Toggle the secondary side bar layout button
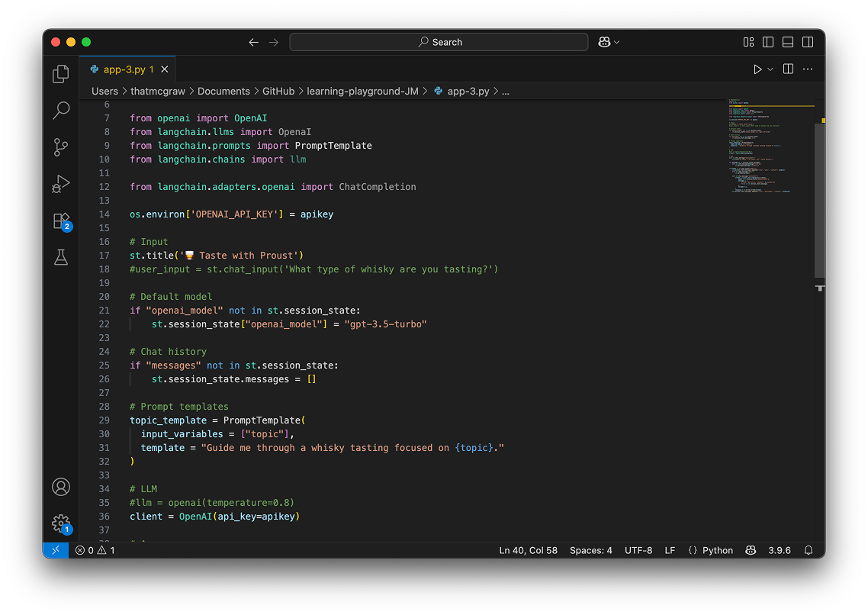This screenshot has width=868, height=615. 808,42
